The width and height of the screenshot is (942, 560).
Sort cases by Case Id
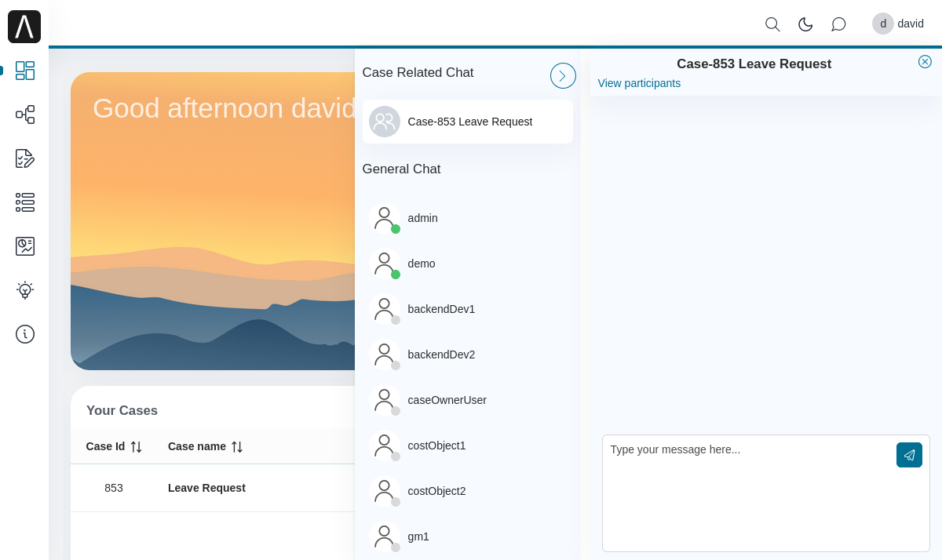click(136, 447)
